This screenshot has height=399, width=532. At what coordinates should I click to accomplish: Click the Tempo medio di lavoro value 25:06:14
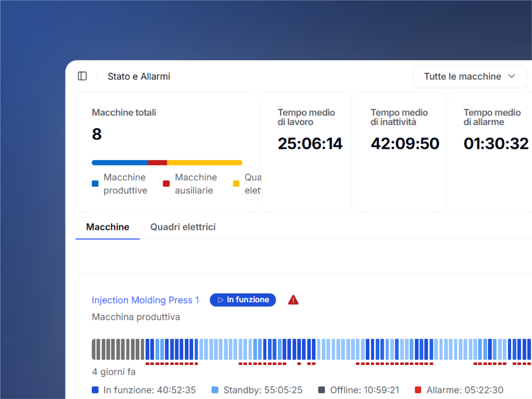(310, 144)
